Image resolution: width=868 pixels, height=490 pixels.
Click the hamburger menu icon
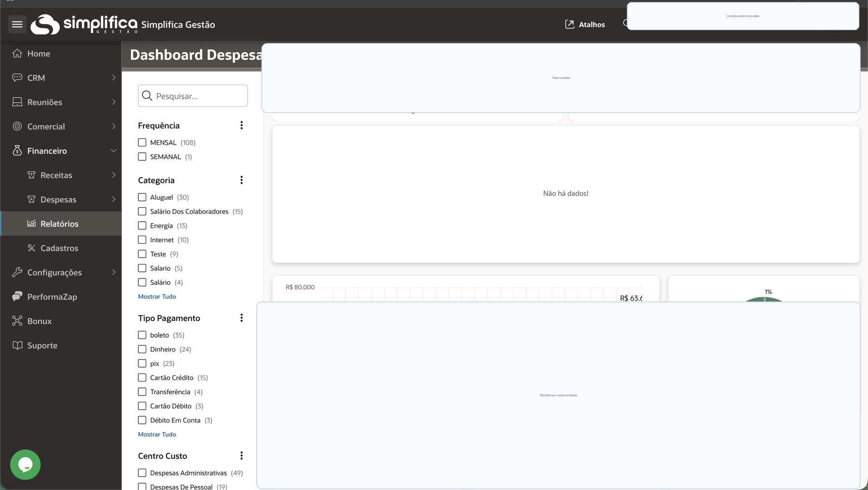point(17,24)
